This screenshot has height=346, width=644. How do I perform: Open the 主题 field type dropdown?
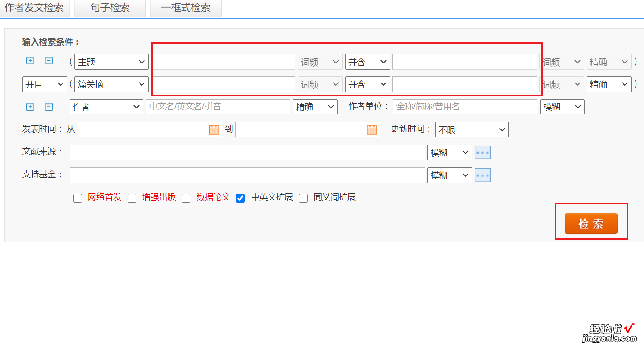click(x=111, y=62)
